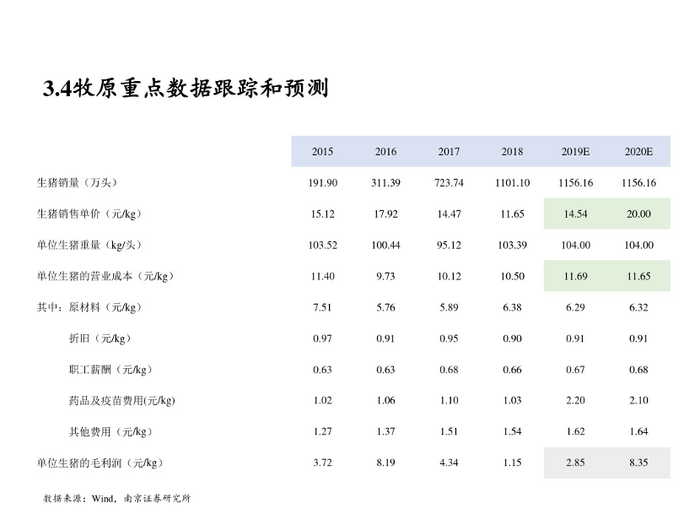The width and height of the screenshot is (700, 525).
Task: Click the vaccine cost value 2.20
Action: click(x=575, y=400)
